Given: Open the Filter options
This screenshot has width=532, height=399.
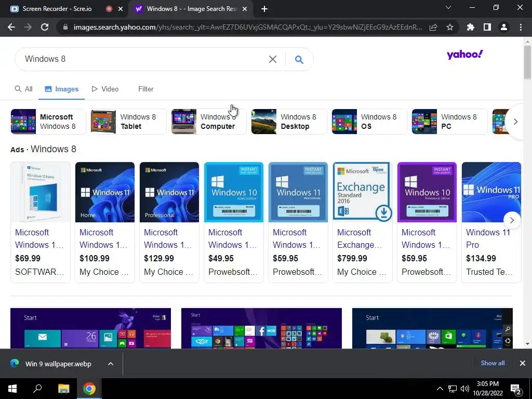Looking at the screenshot, I should pyautogui.click(x=146, y=89).
